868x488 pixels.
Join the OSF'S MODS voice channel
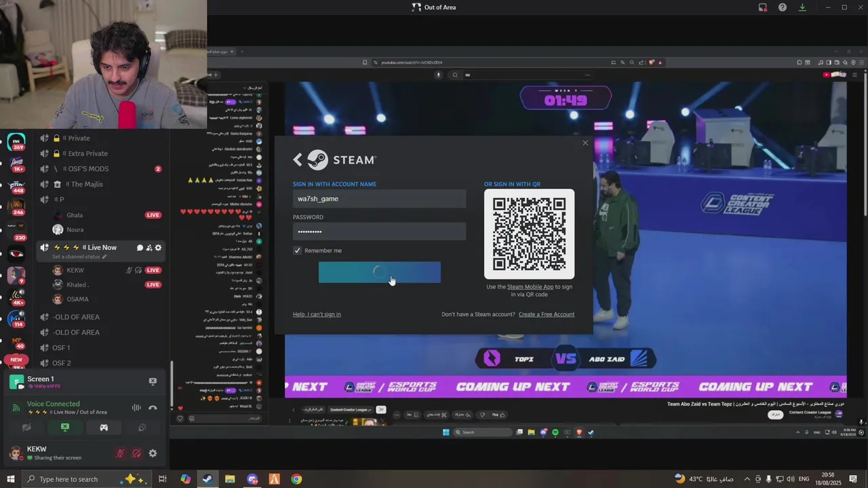(x=102, y=169)
